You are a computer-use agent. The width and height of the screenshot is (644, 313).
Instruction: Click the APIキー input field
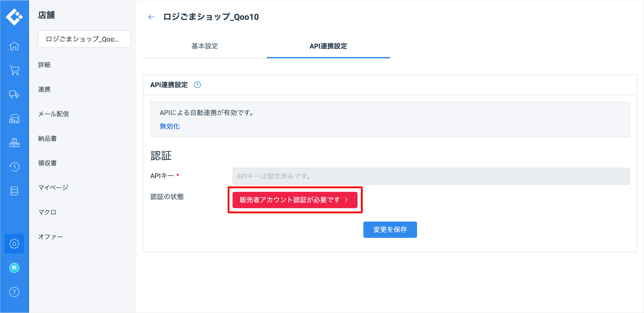[x=431, y=176]
